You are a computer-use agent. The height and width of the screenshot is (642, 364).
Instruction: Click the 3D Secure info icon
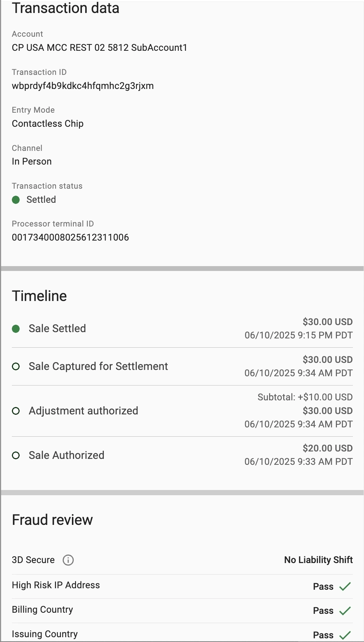coord(68,560)
